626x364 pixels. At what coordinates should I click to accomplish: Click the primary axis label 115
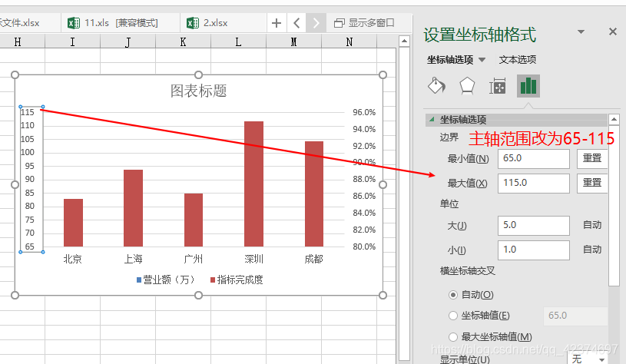pos(28,112)
